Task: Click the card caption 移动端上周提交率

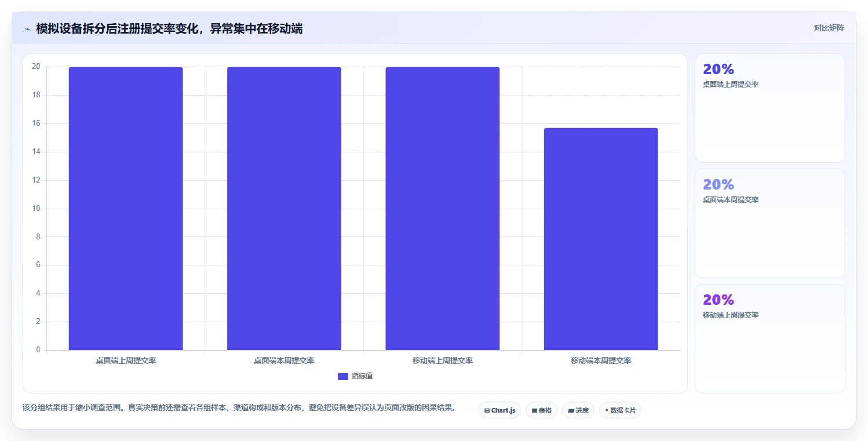Action: pyautogui.click(x=731, y=315)
